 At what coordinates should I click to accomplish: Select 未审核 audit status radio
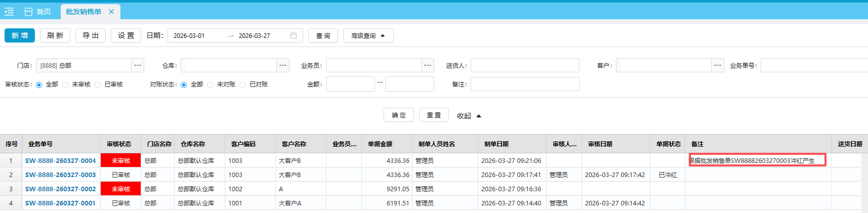click(x=66, y=85)
